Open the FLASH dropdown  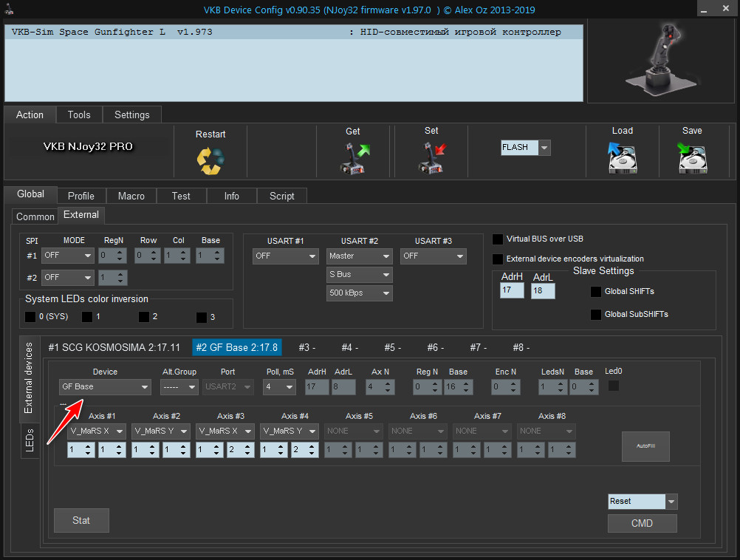point(525,147)
